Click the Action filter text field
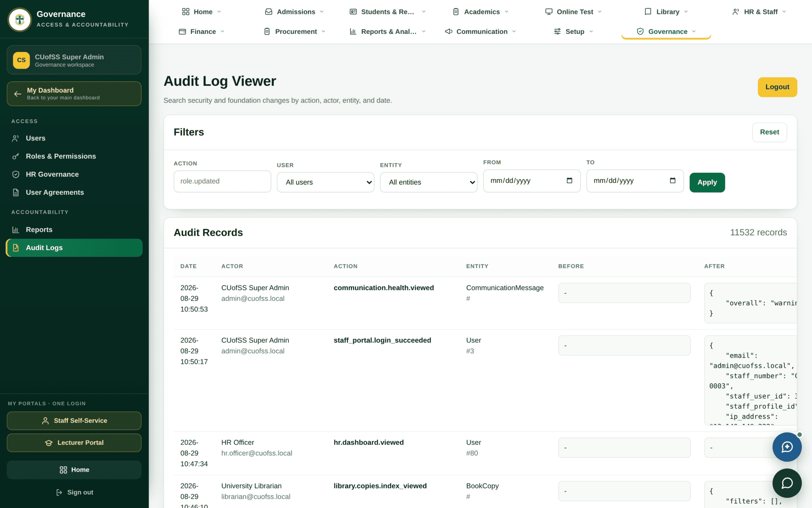 coord(222,181)
